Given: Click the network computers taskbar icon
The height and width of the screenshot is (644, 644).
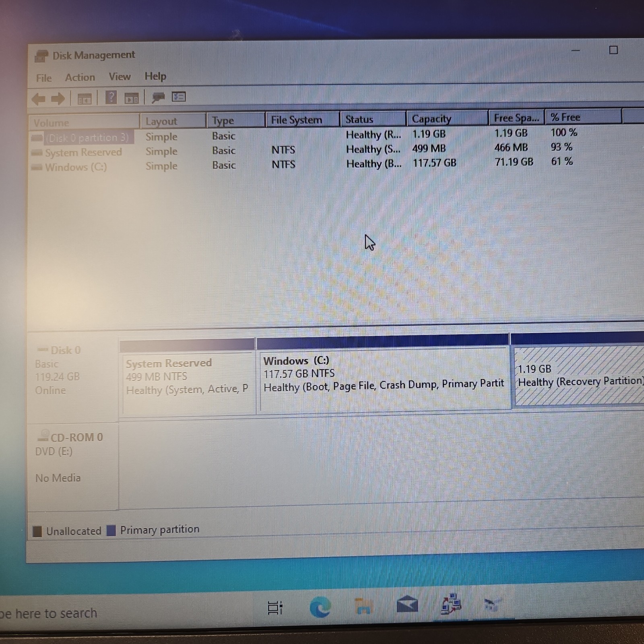Looking at the screenshot, I should tap(451, 603).
